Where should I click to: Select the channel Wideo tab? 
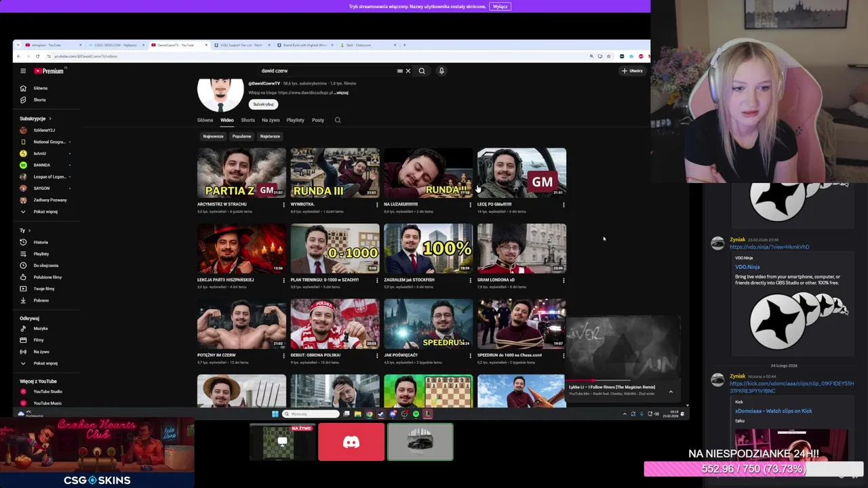tap(226, 120)
